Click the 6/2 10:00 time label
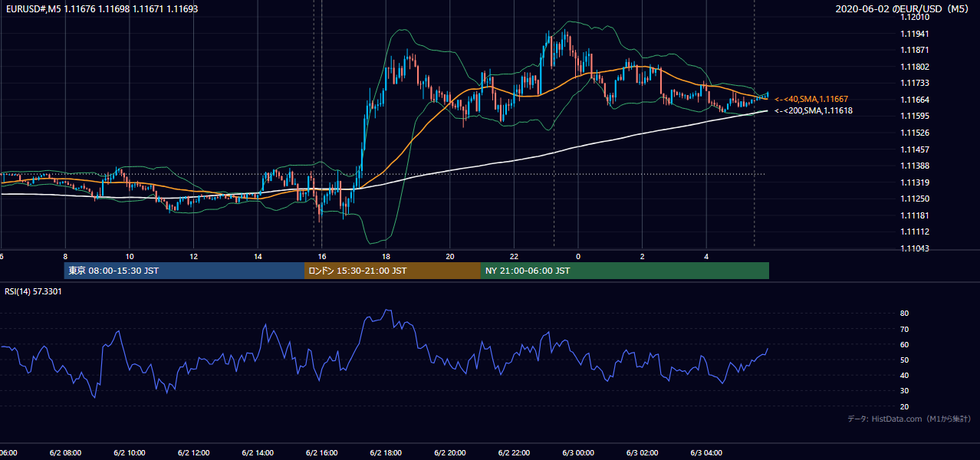Image resolution: width=980 pixels, height=460 pixels. tap(129, 452)
